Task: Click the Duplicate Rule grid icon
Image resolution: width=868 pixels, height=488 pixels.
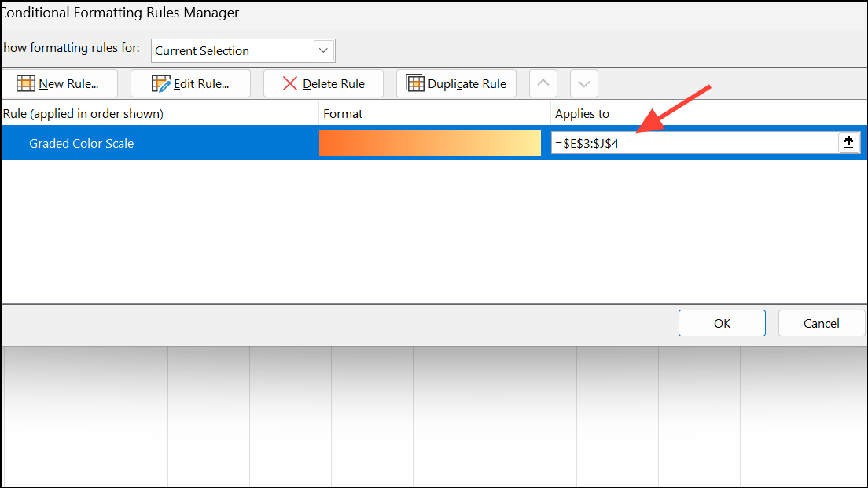Action: [414, 83]
